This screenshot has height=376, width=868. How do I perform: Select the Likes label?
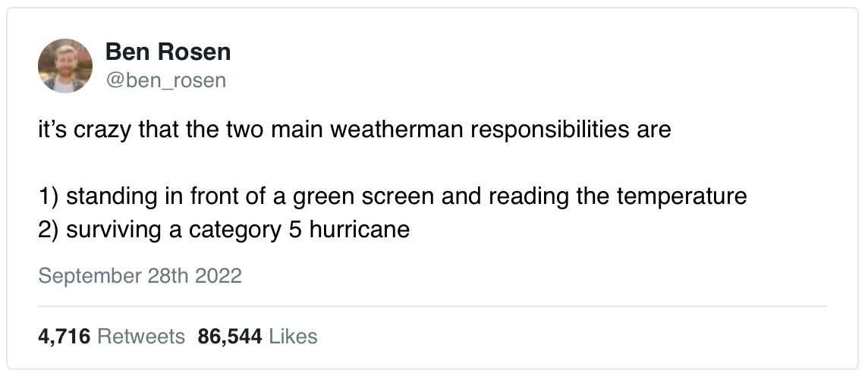[293, 336]
